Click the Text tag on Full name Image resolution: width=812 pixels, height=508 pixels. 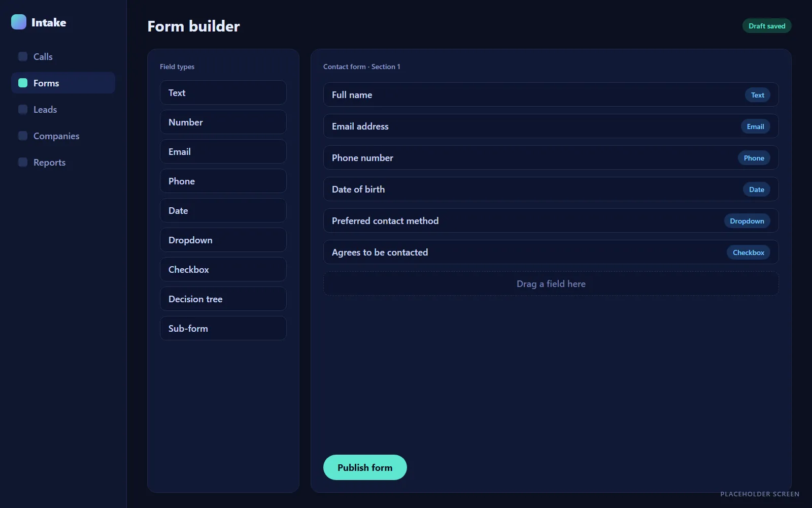tap(758, 95)
